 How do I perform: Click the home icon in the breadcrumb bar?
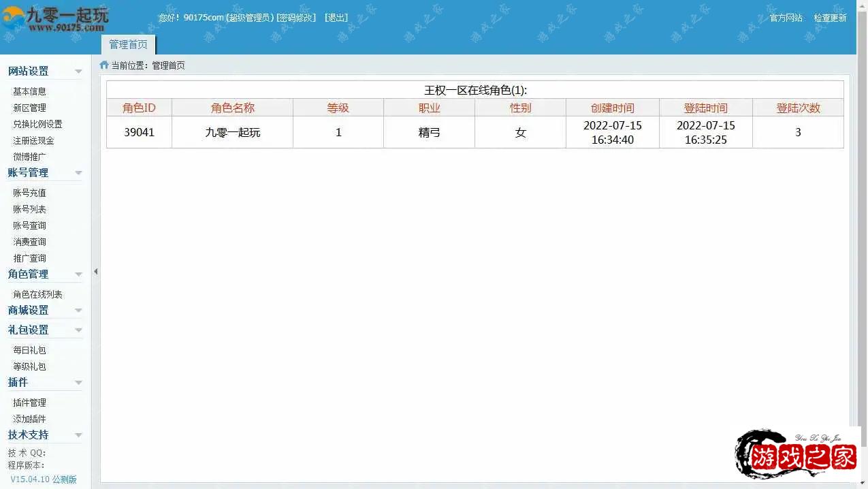pos(103,65)
